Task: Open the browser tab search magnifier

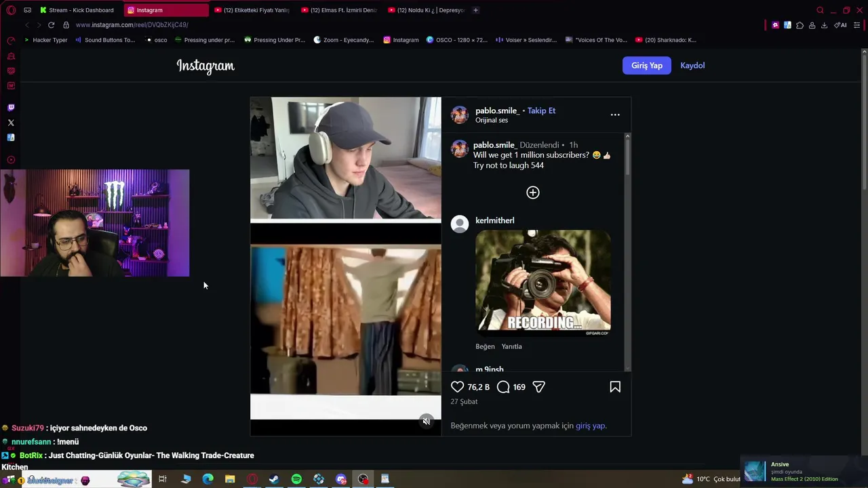Action: (x=820, y=10)
